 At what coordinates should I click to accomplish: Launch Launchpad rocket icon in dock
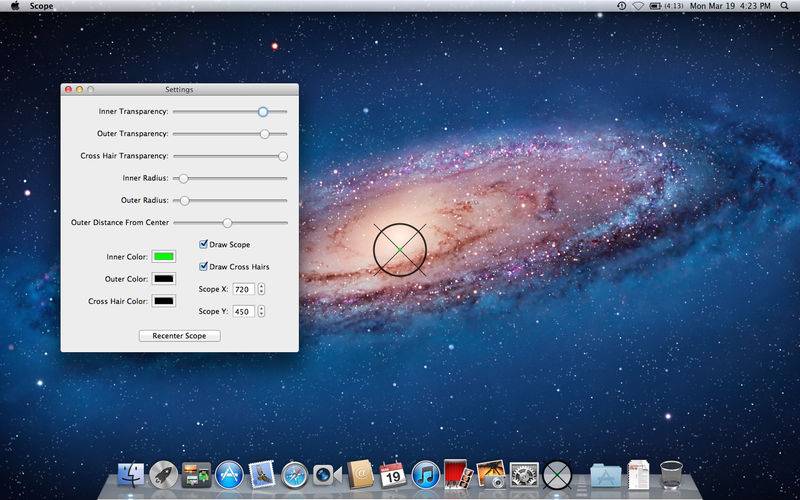pyautogui.click(x=164, y=476)
